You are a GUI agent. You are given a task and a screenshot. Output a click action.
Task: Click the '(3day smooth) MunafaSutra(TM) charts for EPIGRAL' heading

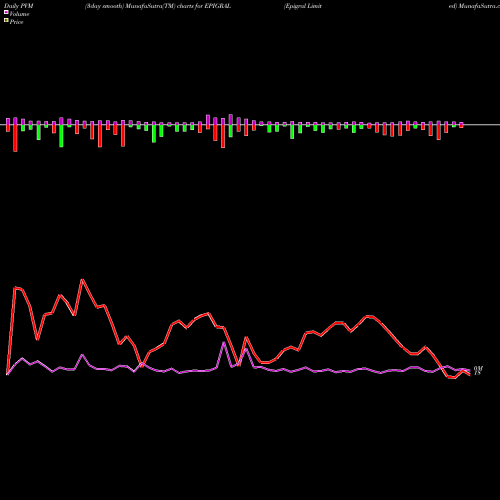[x=158, y=6]
